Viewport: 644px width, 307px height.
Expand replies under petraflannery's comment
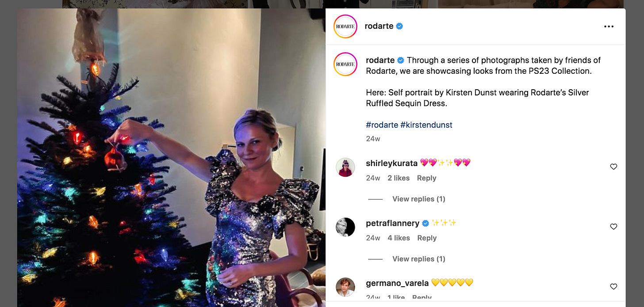[418, 259]
